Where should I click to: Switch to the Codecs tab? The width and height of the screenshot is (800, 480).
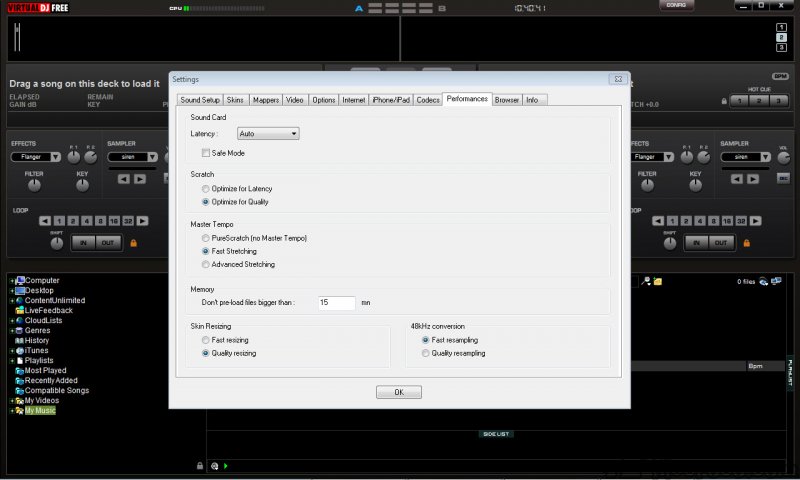(428, 100)
